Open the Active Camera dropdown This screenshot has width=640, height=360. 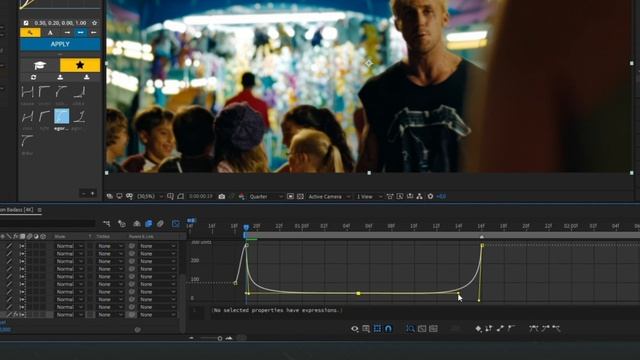(329, 196)
